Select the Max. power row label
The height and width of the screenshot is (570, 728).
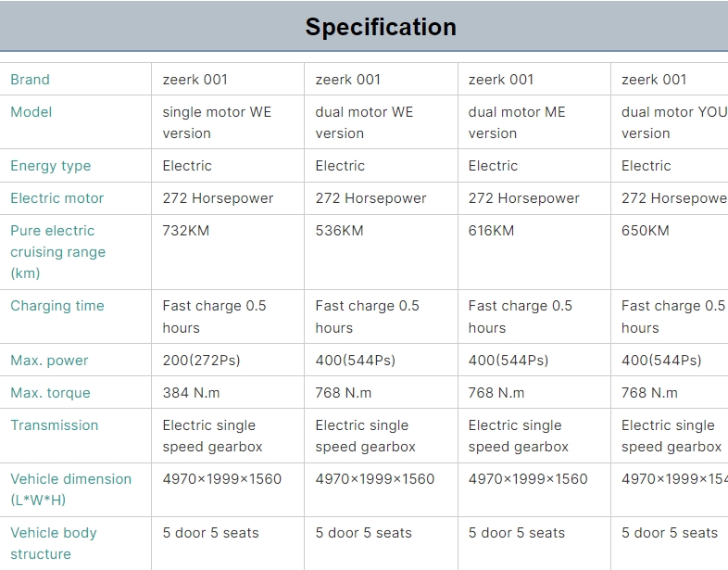(49, 361)
